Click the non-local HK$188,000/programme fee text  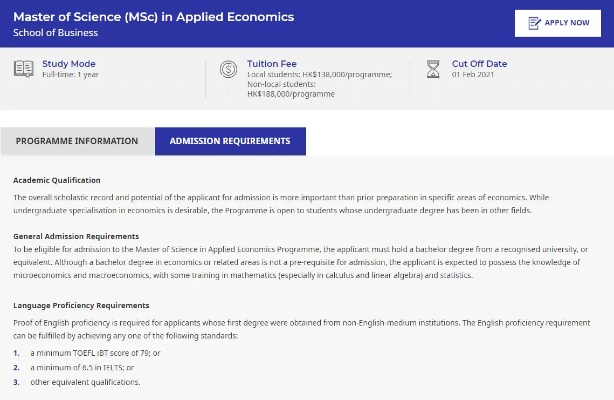tap(291, 94)
